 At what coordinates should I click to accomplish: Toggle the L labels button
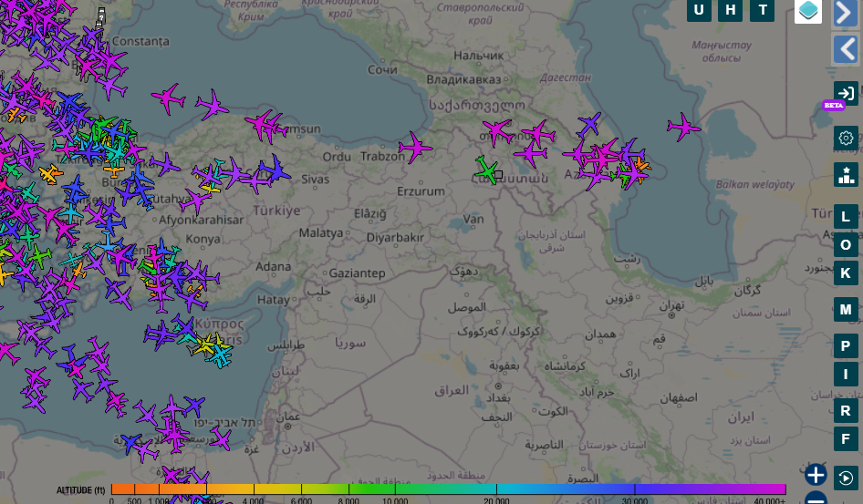(846, 217)
